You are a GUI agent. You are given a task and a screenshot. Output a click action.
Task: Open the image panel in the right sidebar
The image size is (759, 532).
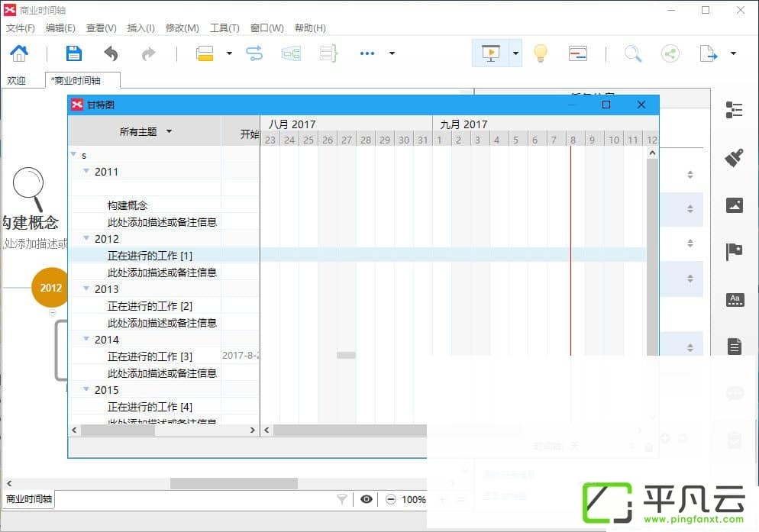pyautogui.click(x=734, y=205)
